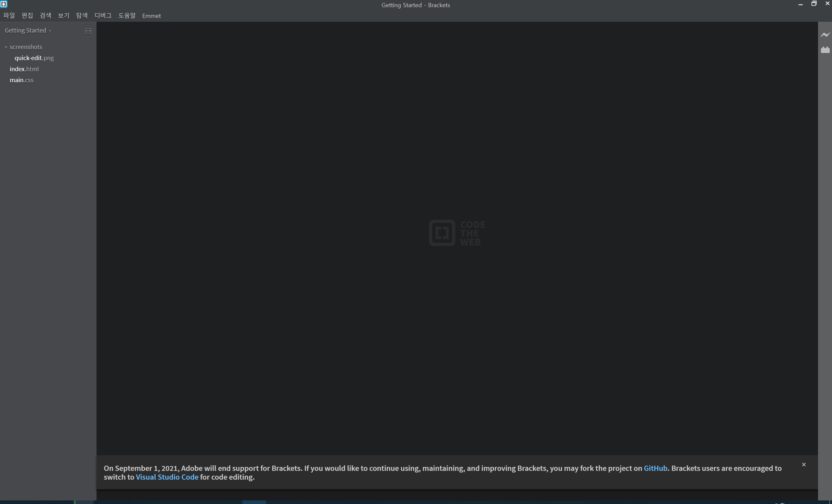Collapse the screenshots folder arrow
This screenshot has height=504, width=832.
tap(6, 47)
